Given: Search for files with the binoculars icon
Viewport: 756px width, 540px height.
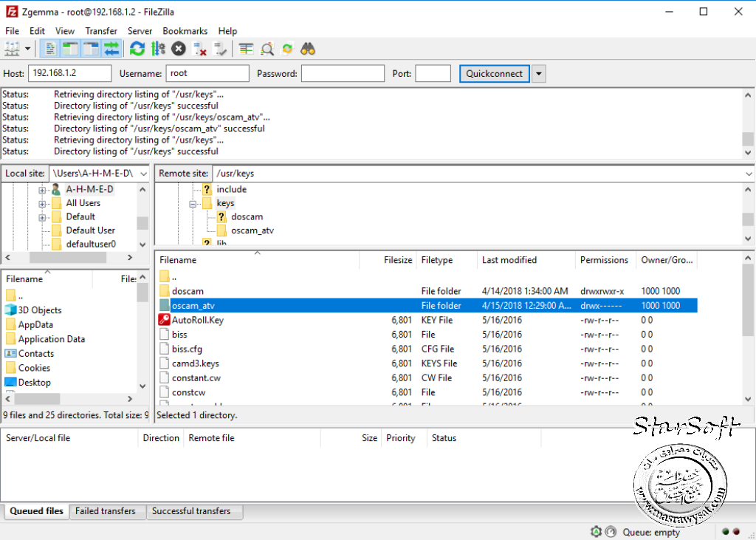Looking at the screenshot, I should (308, 49).
